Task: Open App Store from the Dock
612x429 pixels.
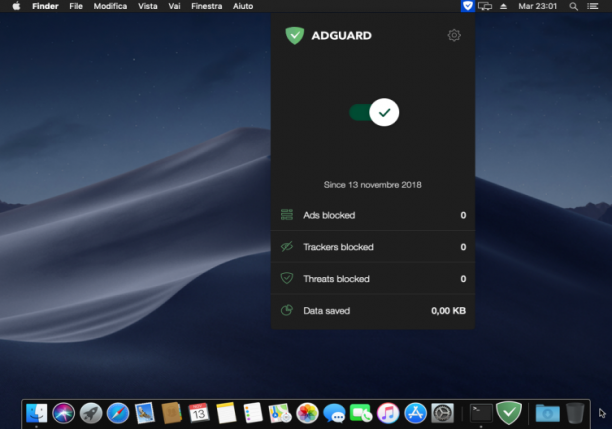Action: point(415,413)
